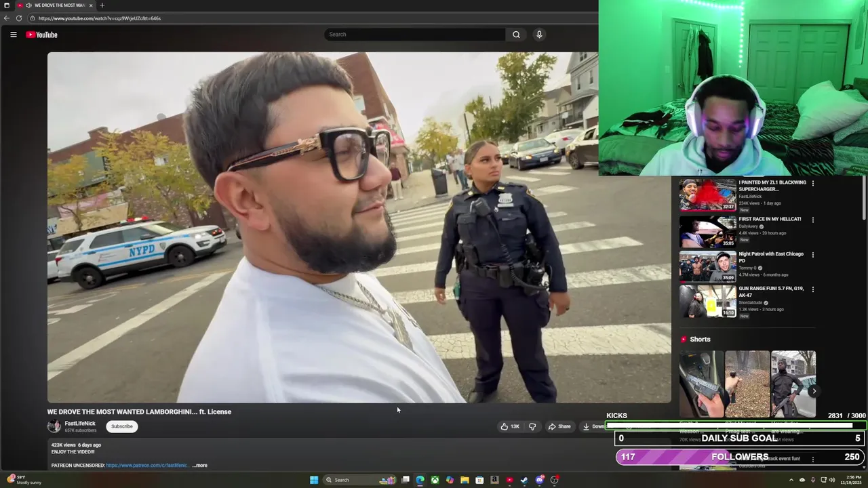Viewport: 868px width, 488px height.
Task: Open Xbox app from taskbar
Action: pos(435,480)
